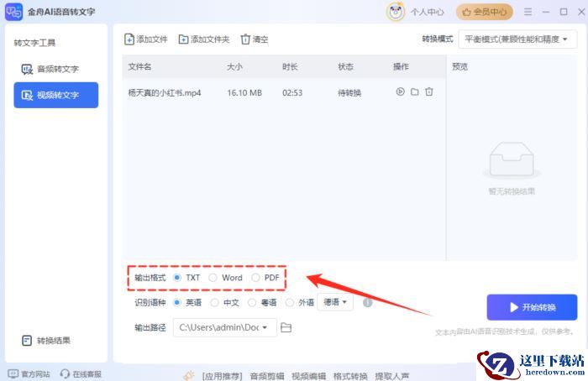The height and width of the screenshot is (381, 588).
Task: Open recommended app 音频剪辑
Action: click(267, 376)
